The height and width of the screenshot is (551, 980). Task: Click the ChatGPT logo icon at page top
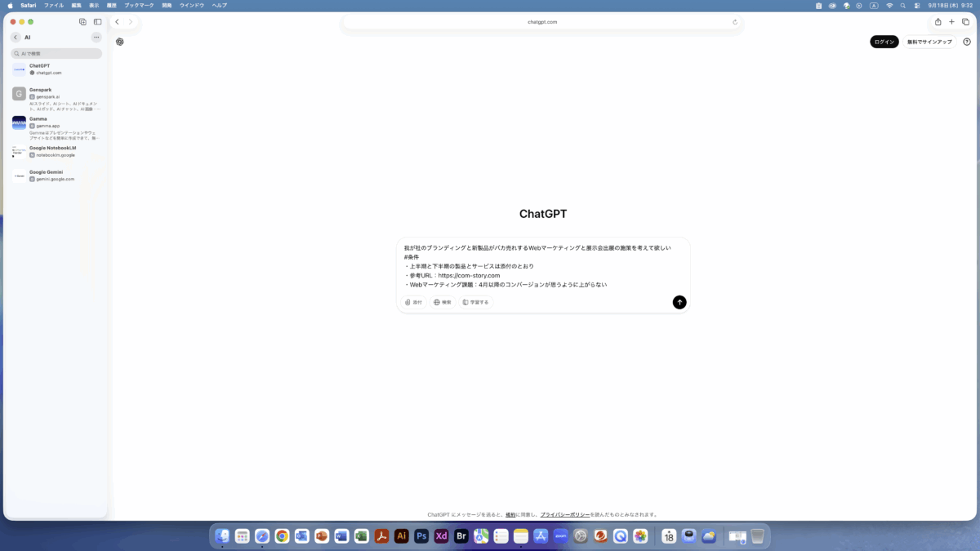(119, 42)
